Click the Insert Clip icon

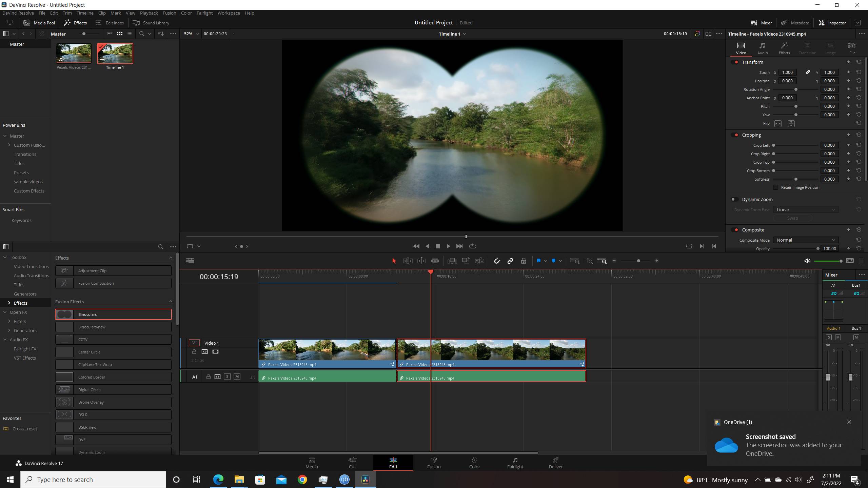click(452, 261)
